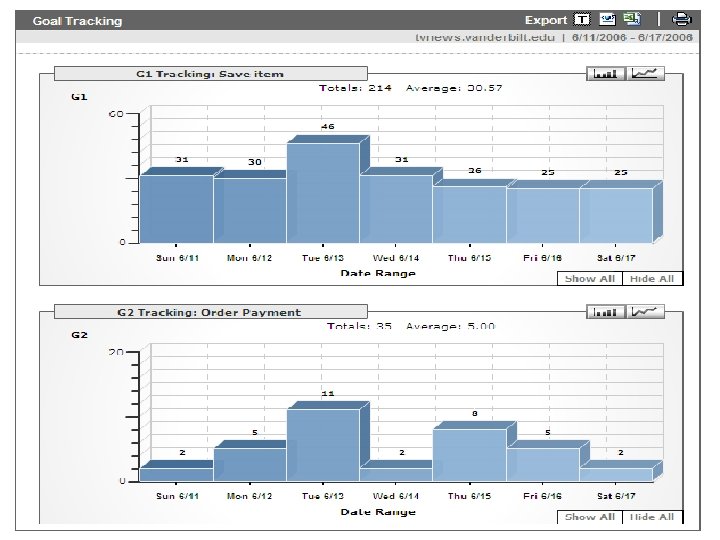Switch G2 chart to line view
Screen dimensions: 720x540
[645, 312]
